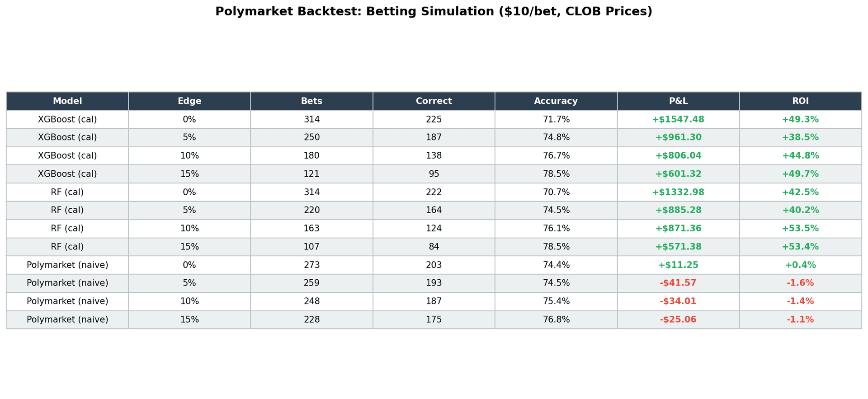This screenshot has width=868, height=399.
Task: Select the Bets column header
Action: click(311, 101)
